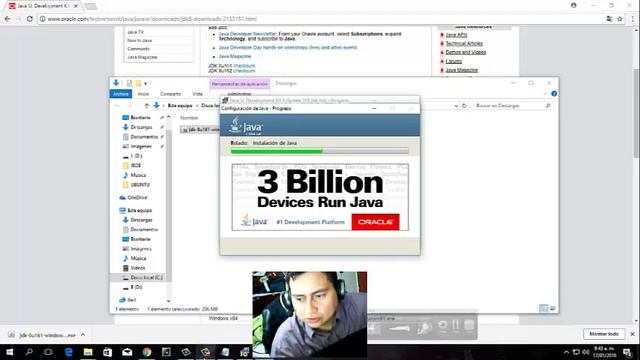Close the Java SE Development Kit tab
This screenshot has width=640, height=360.
point(76,6)
